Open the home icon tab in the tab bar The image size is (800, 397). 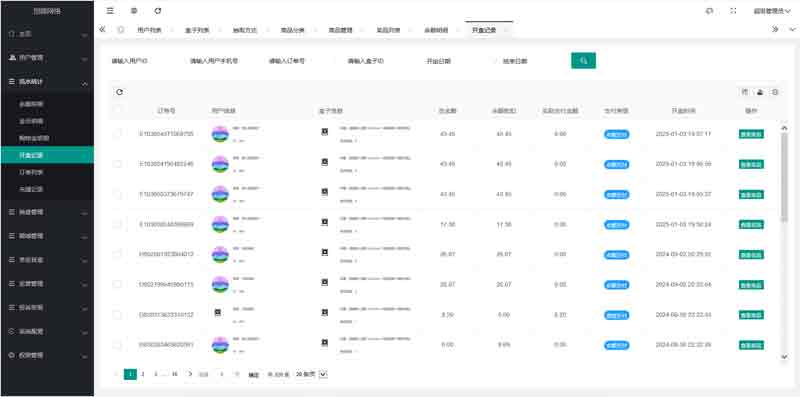(x=120, y=30)
